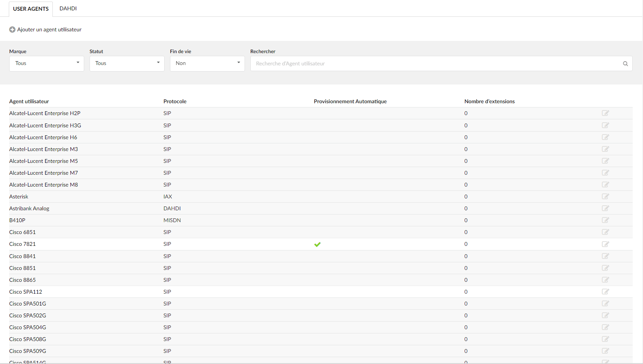Edit the Alcatel-Lucent Enterprise M5 row
The image size is (643, 364).
tap(605, 161)
